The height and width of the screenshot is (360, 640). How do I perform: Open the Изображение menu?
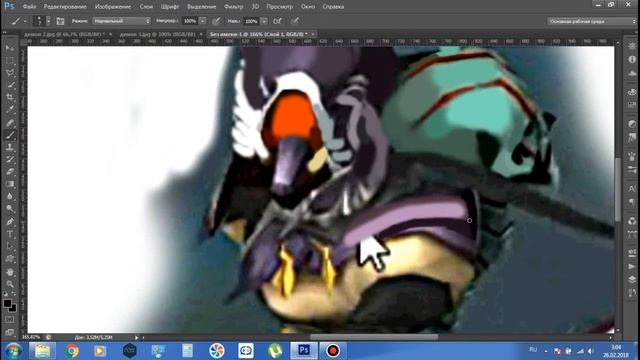pyautogui.click(x=113, y=7)
